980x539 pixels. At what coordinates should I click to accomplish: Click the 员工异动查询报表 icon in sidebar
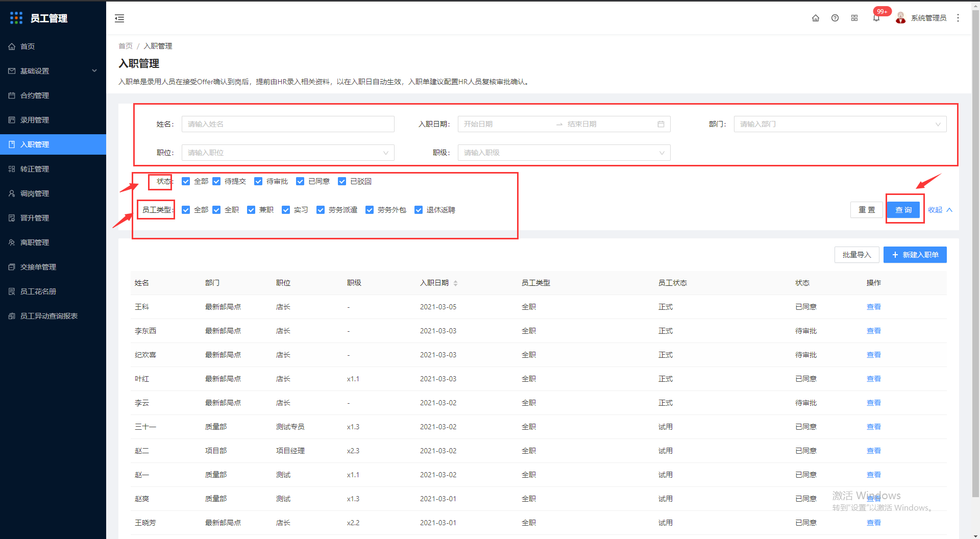click(x=12, y=316)
